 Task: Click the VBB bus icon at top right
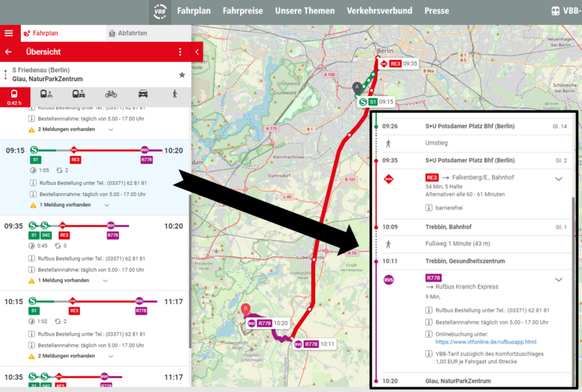tap(555, 11)
